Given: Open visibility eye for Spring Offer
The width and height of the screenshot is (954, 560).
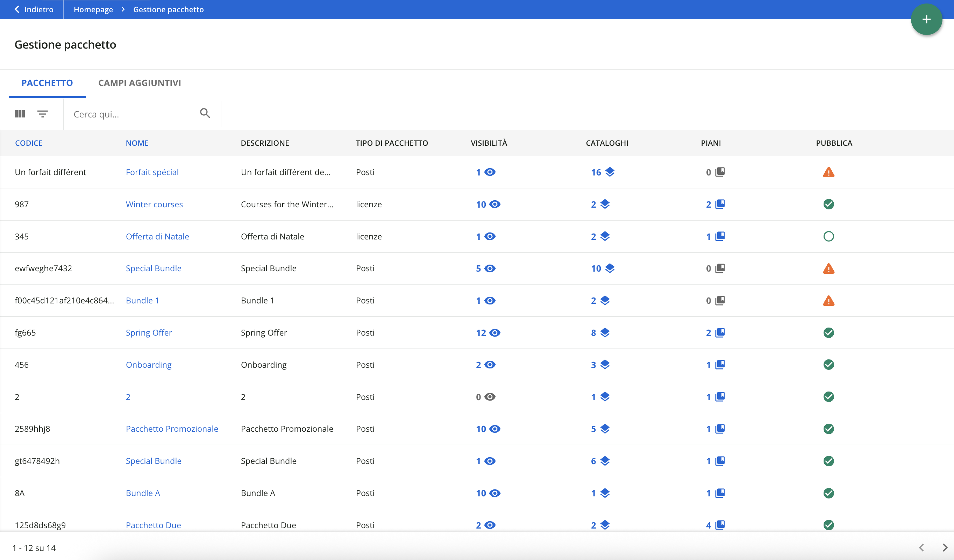Looking at the screenshot, I should pyautogui.click(x=495, y=332).
